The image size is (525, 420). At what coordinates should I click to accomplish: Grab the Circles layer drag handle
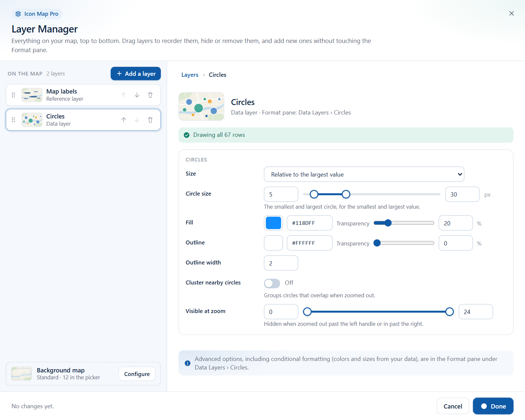(13, 120)
